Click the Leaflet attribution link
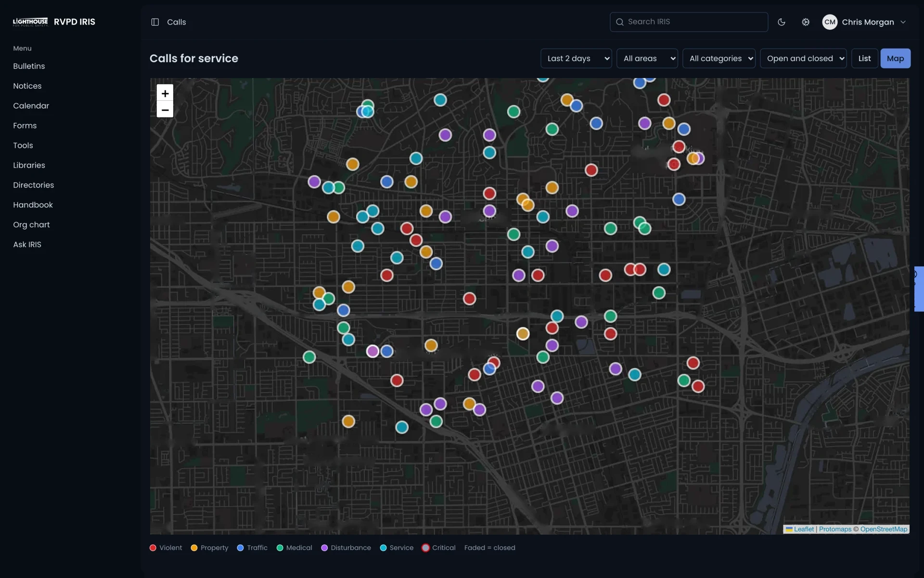Viewport: 924px width, 578px height. click(x=804, y=529)
